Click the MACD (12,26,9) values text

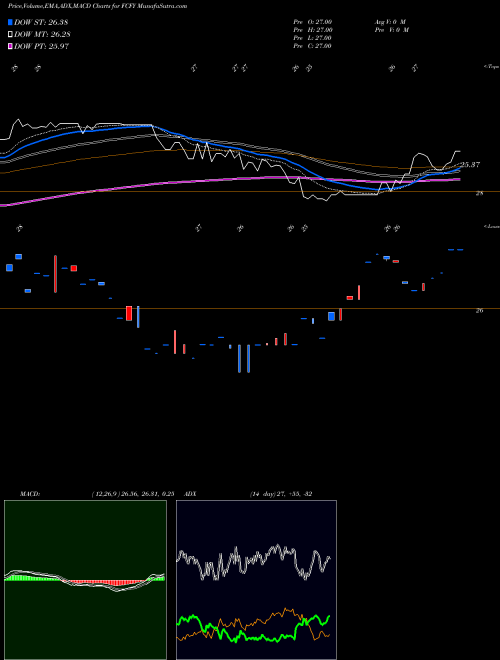pos(133,494)
